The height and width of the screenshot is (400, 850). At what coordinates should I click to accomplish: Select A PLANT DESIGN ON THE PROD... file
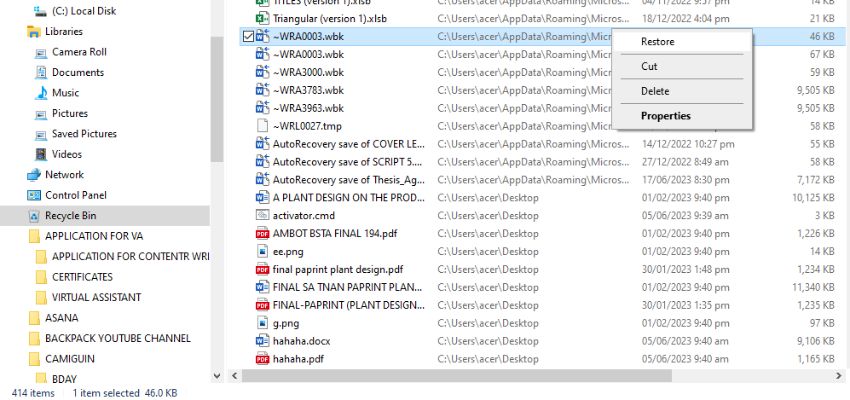coord(349,198)
